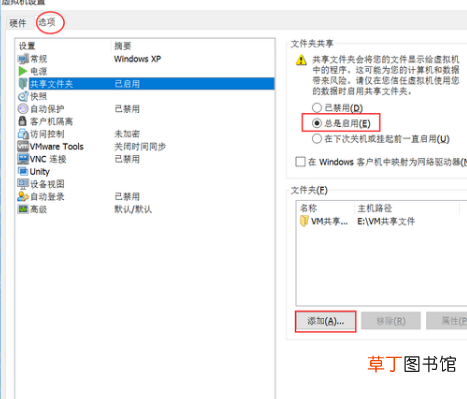Click the 属性 button
467x399 pixels.
(x=447, y=321)
